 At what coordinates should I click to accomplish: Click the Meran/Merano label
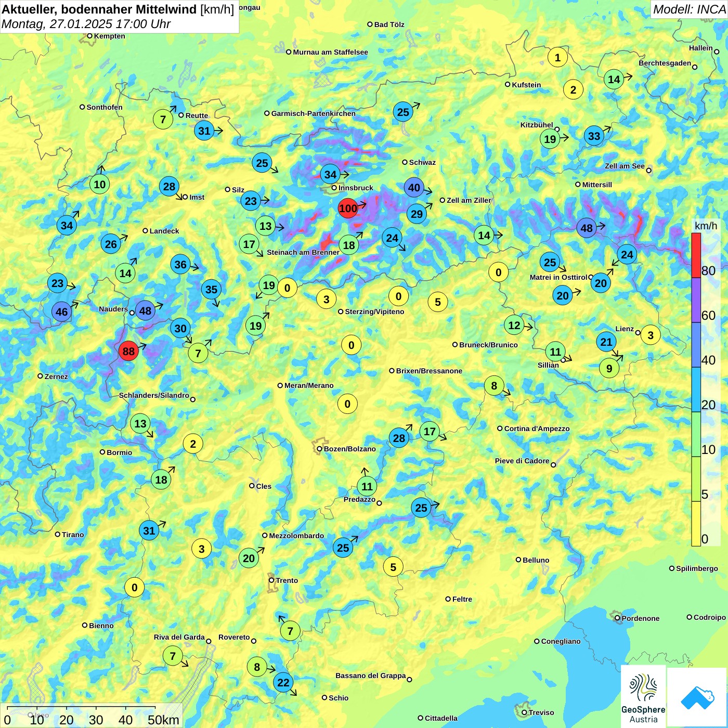click(309, 385)
